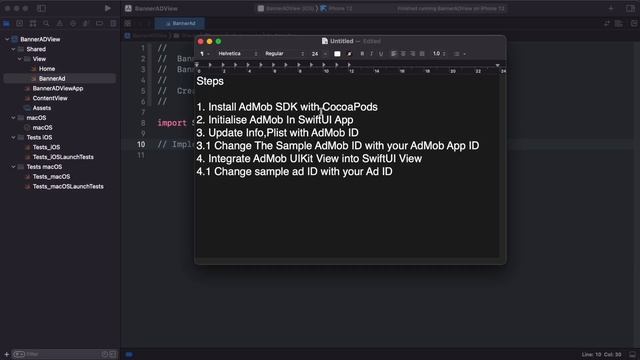Viewport: 640px width, 360px height.
Task: Collapse the Shared folder
Action: (x=13, y=49)
